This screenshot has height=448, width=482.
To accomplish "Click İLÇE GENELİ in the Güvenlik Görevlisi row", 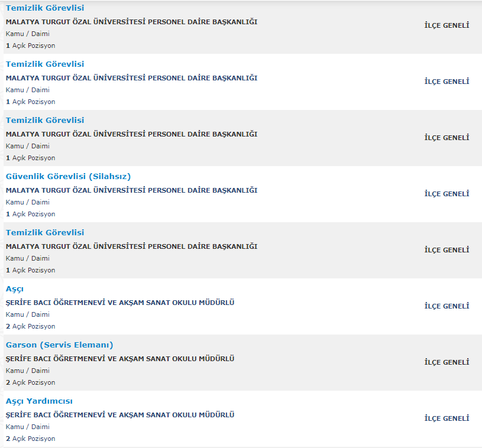I will click(447, 194).
